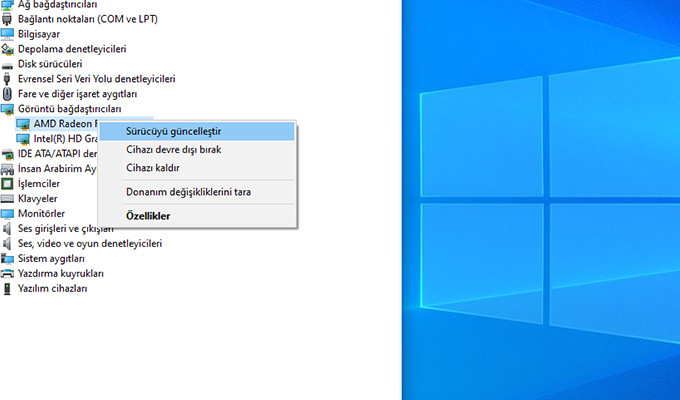The image size is (680, 400).
Task: Click the AMD Radeon device icon
Action: pos(23,124)
